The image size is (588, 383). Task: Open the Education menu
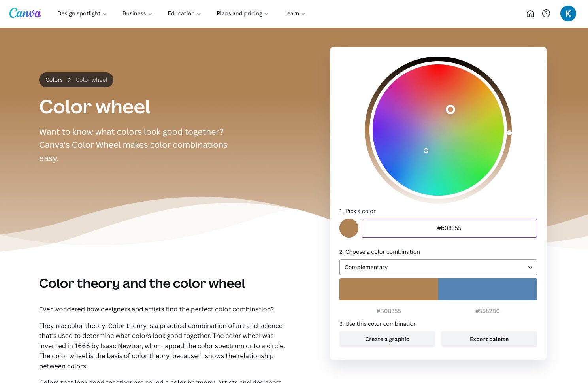pyautogui.click(x=184, y=13)
